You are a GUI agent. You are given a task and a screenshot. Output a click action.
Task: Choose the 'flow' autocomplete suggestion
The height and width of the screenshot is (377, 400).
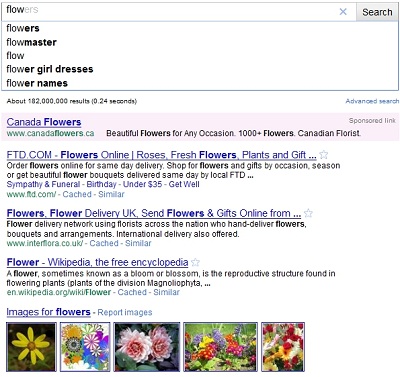tap(200, 56)
